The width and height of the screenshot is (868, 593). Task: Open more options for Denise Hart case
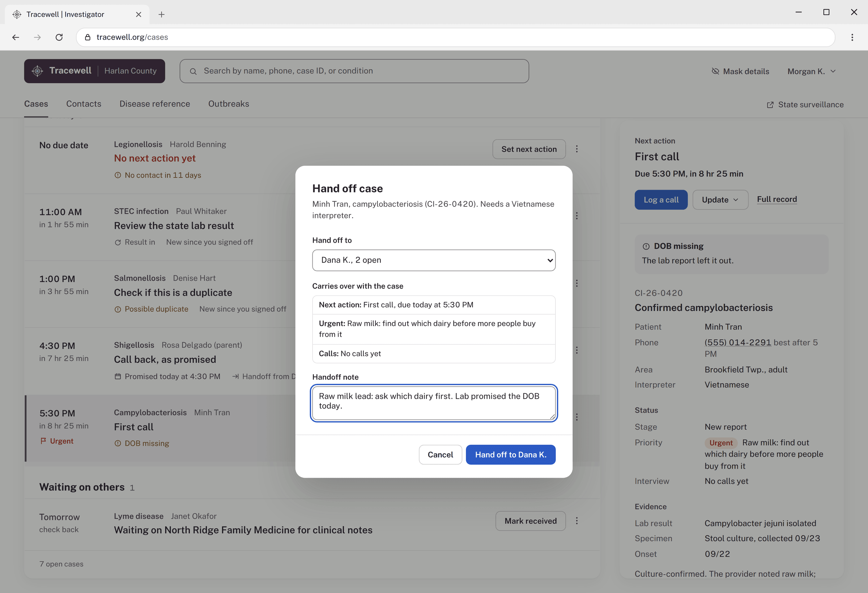pos(576,283)
